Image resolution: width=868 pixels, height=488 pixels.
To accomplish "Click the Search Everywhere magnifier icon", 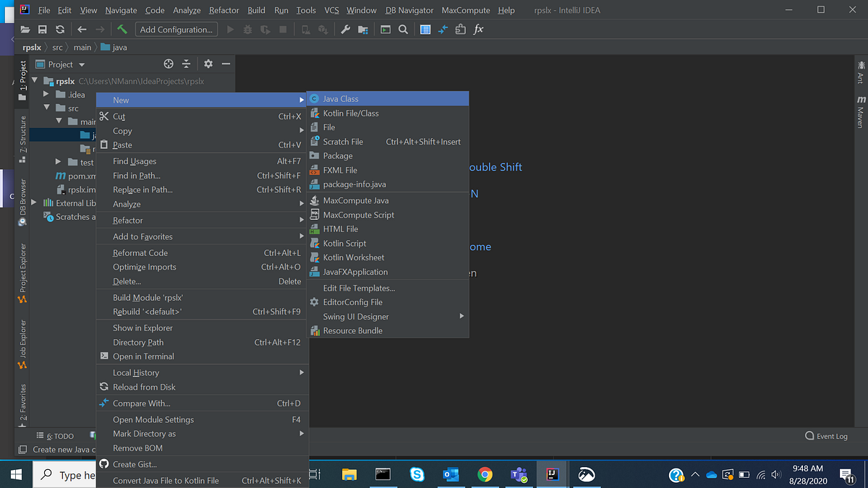I will (403, 30).
